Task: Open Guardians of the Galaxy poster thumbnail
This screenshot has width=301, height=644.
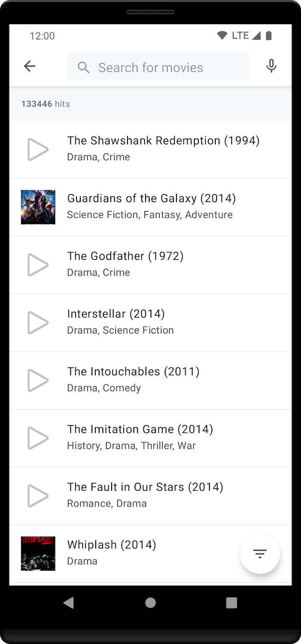Action: pos(38,207)
